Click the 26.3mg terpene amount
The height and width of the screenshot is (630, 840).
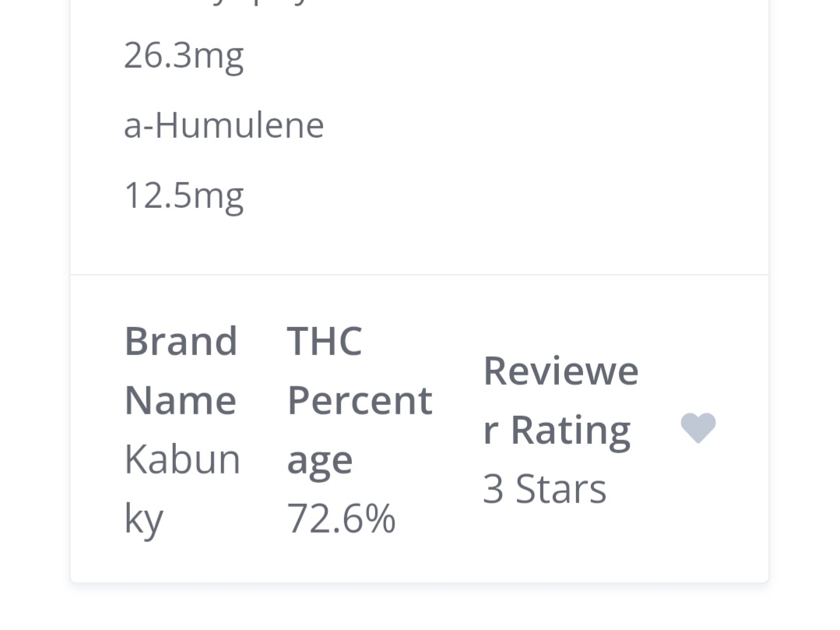coord(184,56)
